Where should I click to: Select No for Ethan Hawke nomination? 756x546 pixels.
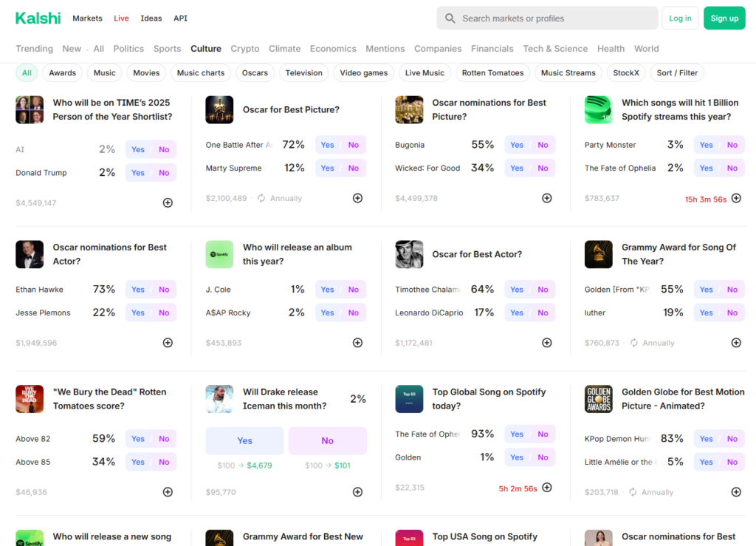tap(164, 290)
